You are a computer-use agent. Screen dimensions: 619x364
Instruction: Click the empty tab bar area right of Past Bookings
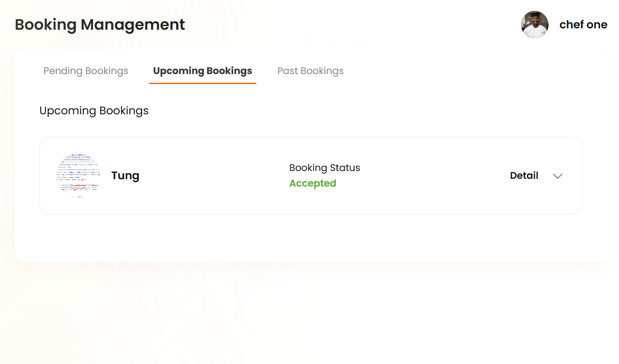click(458, 71)
